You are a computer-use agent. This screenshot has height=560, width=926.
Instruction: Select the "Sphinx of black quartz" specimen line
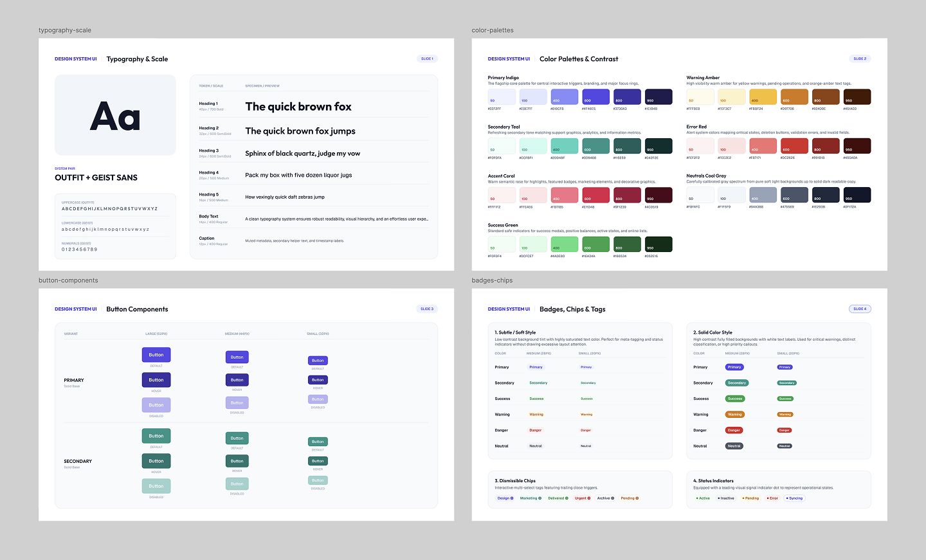click(x=303, y=154)
